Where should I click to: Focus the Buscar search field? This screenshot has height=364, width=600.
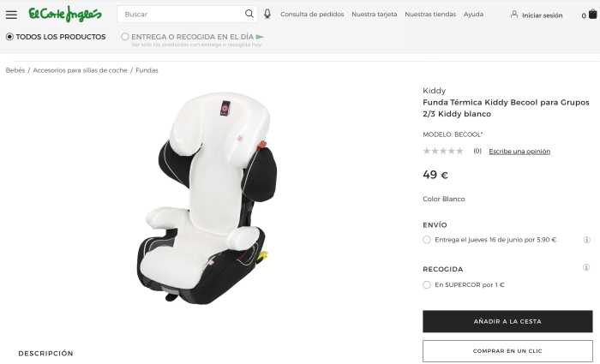[182, 15]
